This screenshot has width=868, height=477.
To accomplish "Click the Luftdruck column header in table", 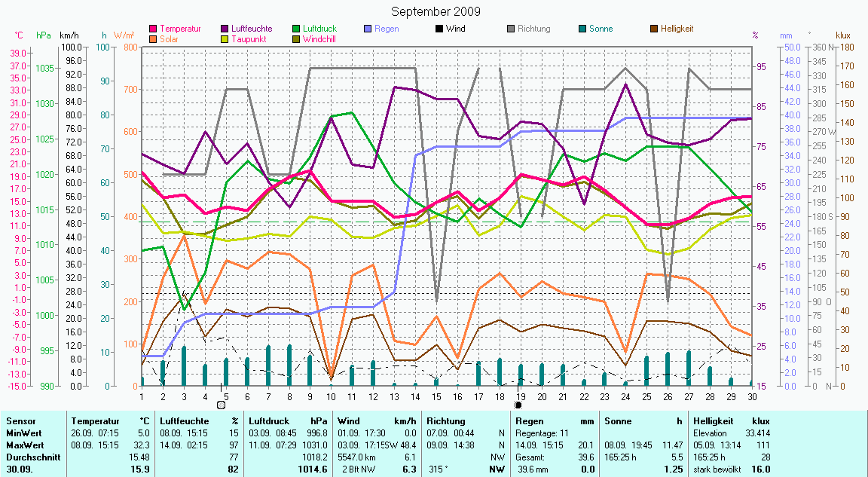I will (x=269, y=421).
